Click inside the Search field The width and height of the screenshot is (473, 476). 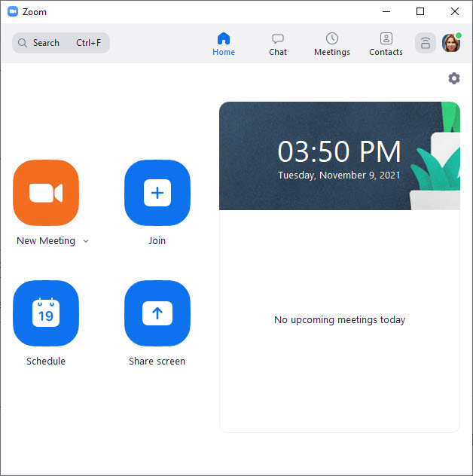tap(61, 43)
